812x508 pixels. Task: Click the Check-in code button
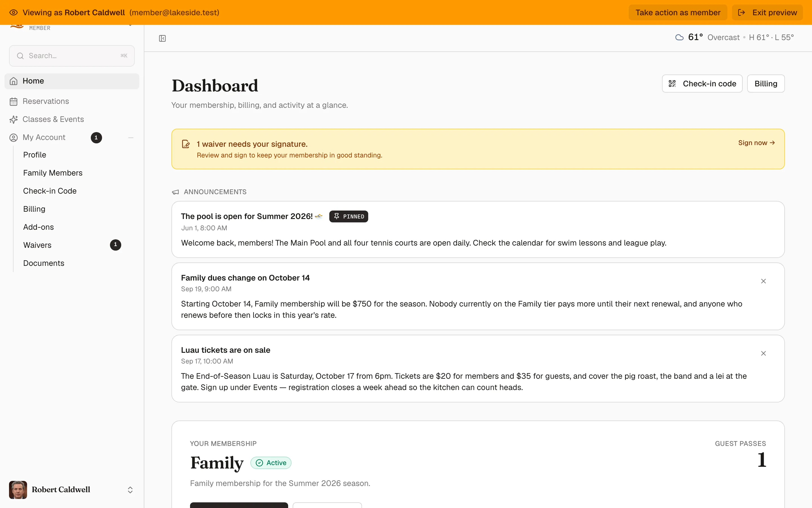pyautogui.click(x=702, y=84)
